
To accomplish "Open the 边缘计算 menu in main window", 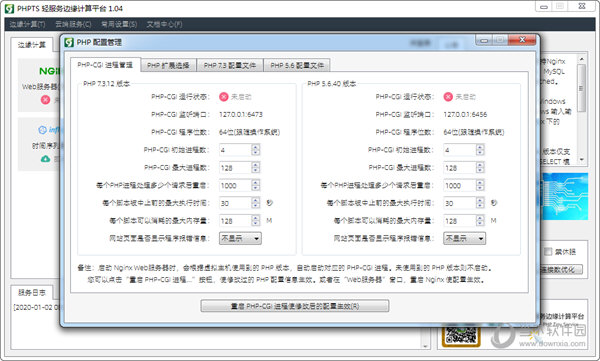I will (x=27, y=25).
